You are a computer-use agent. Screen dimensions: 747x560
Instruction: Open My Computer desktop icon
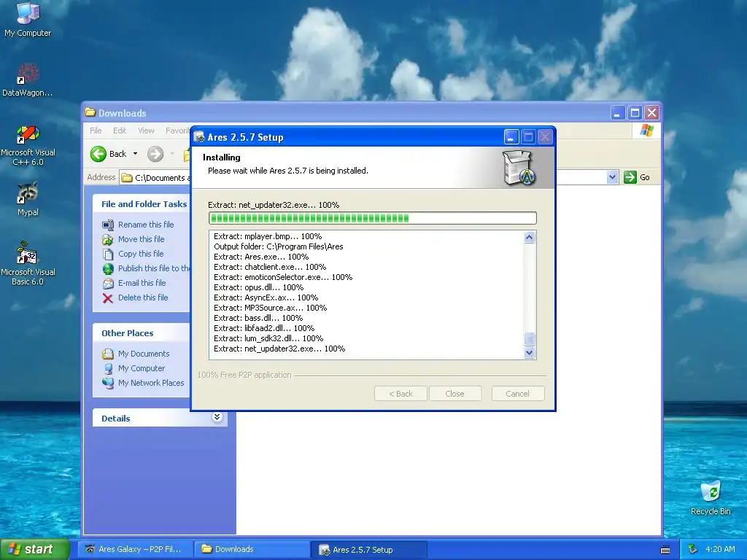point(28,20)
